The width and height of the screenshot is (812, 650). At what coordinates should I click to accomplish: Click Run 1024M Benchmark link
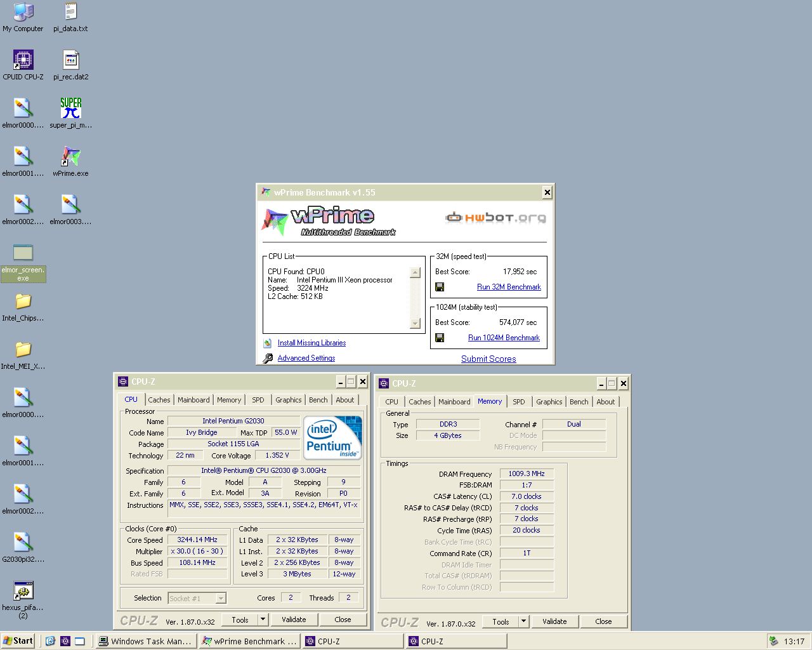click(504, 338)
